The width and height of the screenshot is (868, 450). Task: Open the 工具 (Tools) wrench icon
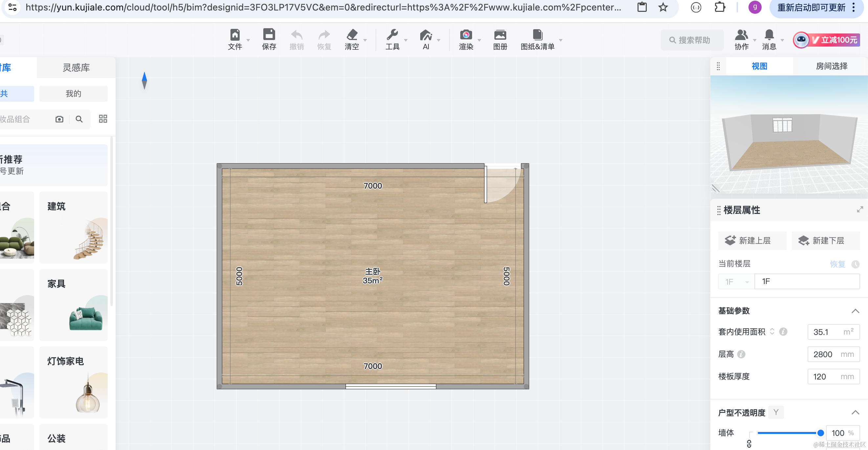392,35
